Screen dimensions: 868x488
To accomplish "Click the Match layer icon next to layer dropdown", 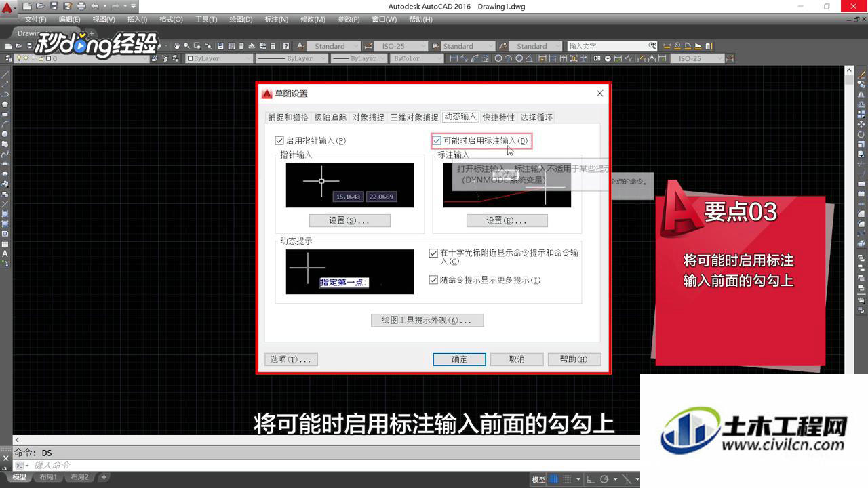I will pos(155,58).
